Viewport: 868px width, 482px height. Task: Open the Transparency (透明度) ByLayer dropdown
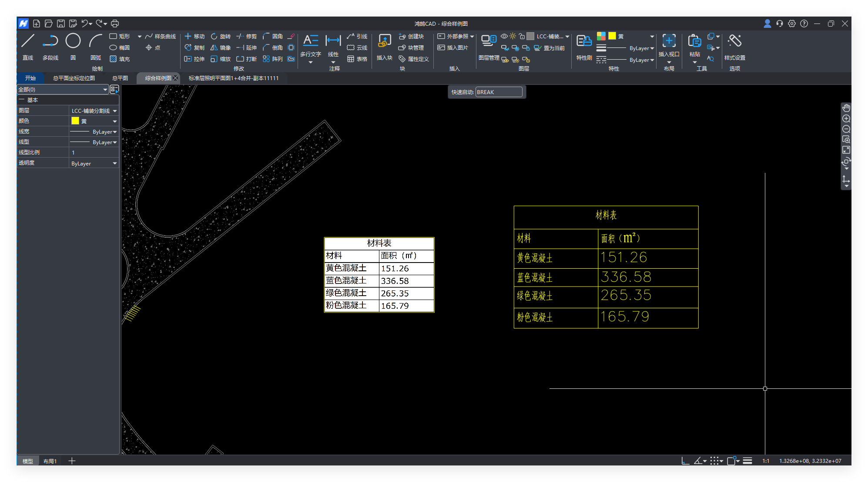115,163
